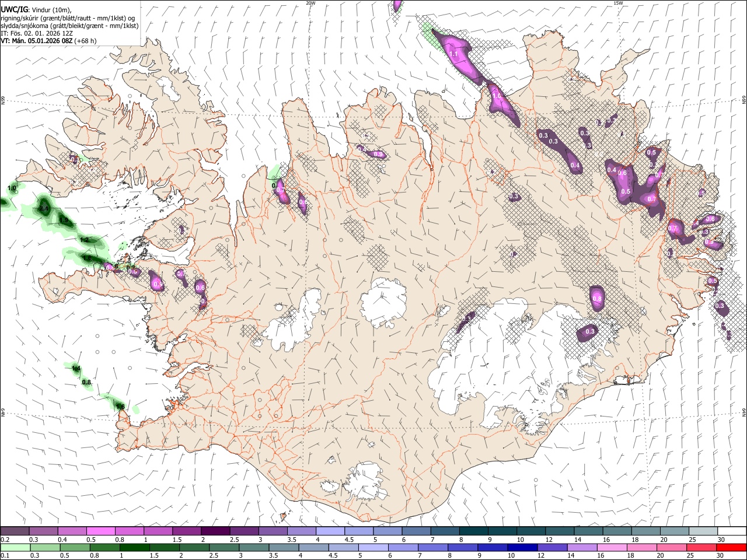The height and width of the screenshot is (560, 747).
Task: Select the 'VT: Mán. 05.01.2026 08Z (+68 h)' line
Action: (49, 41)
